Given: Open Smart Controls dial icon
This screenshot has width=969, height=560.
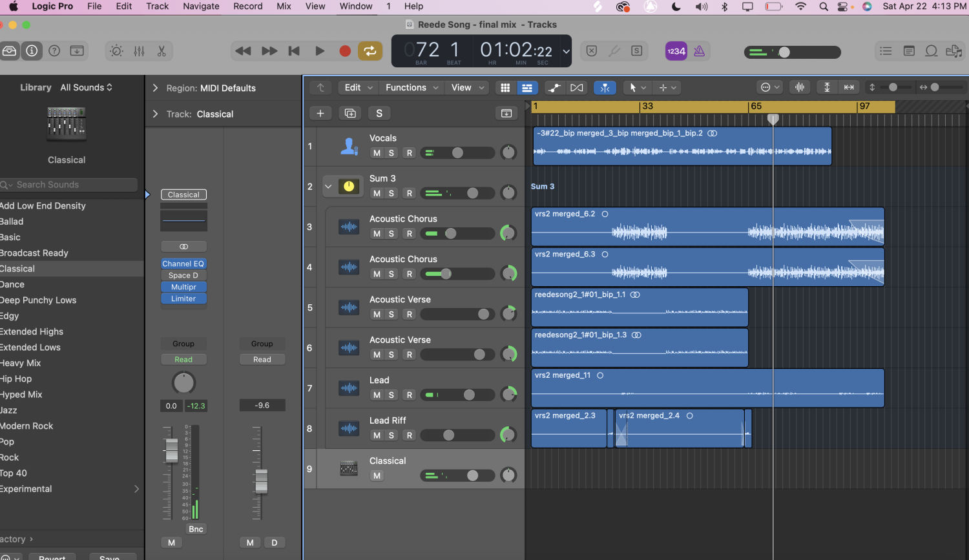Looking at the screenshot, I should (x=116, y=51).
